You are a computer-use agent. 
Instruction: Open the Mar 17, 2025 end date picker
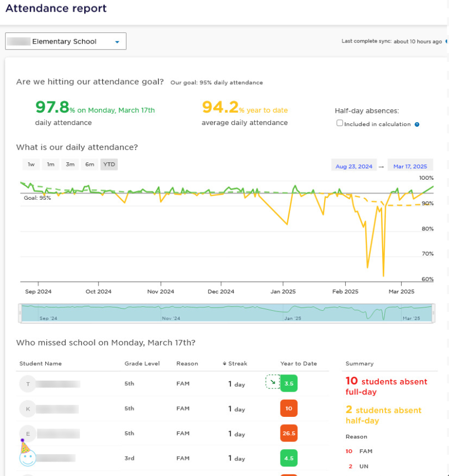pos(410,166)
